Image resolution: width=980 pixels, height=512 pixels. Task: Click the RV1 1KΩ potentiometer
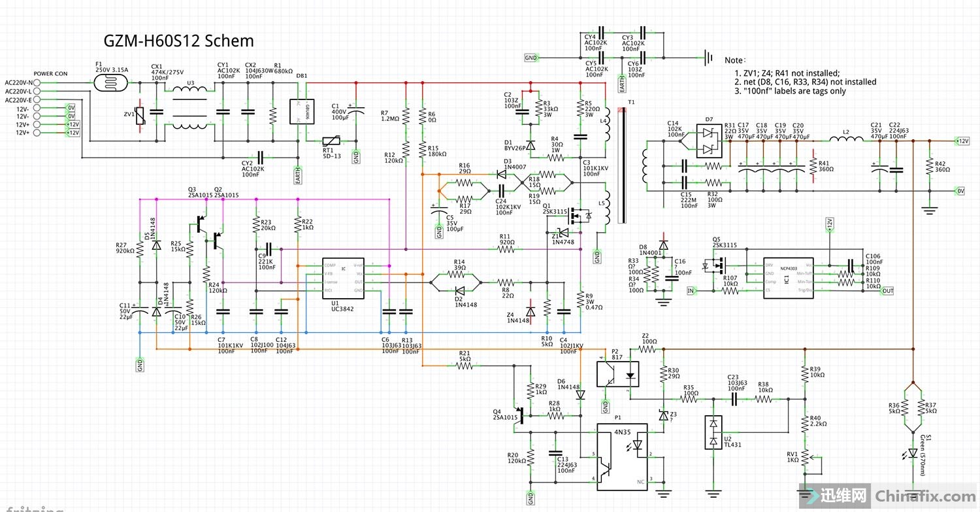click(806, 457)
